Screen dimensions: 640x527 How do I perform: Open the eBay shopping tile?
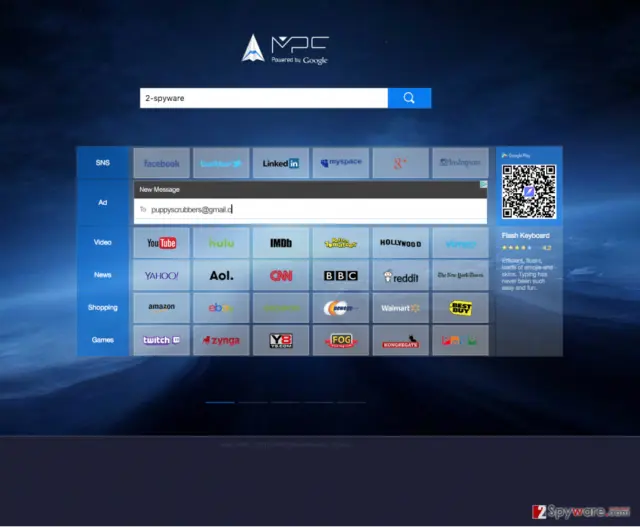tap(221, 308)
